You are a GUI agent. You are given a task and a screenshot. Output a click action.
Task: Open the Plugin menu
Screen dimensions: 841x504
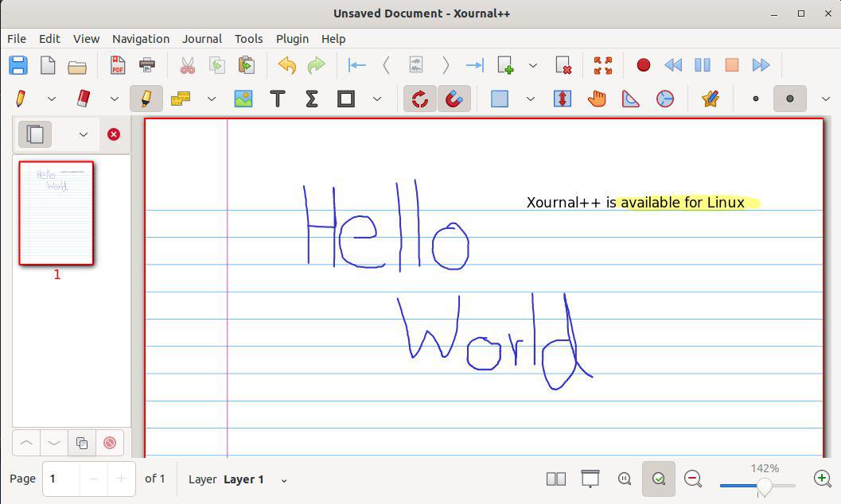(292, 39)
